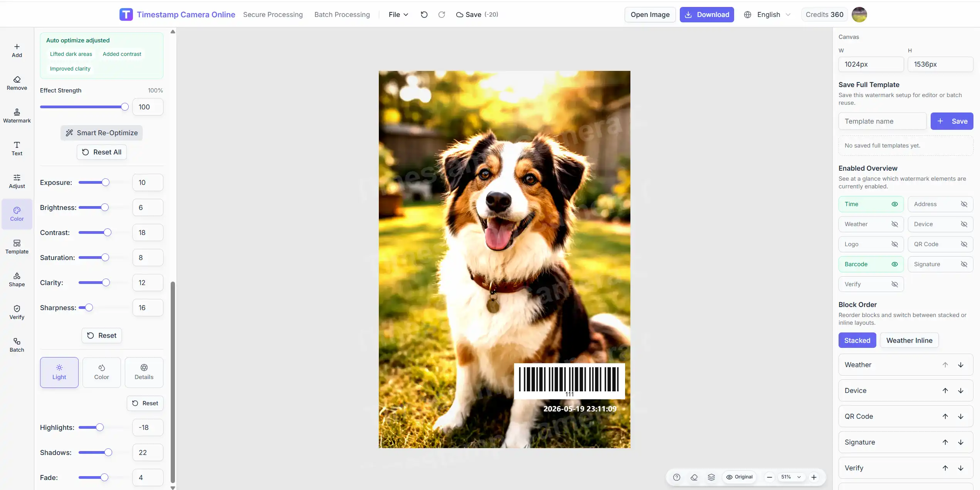Open the Add tool in sidebar
Viewport: 980px width, 490px height.
(17, 50)
